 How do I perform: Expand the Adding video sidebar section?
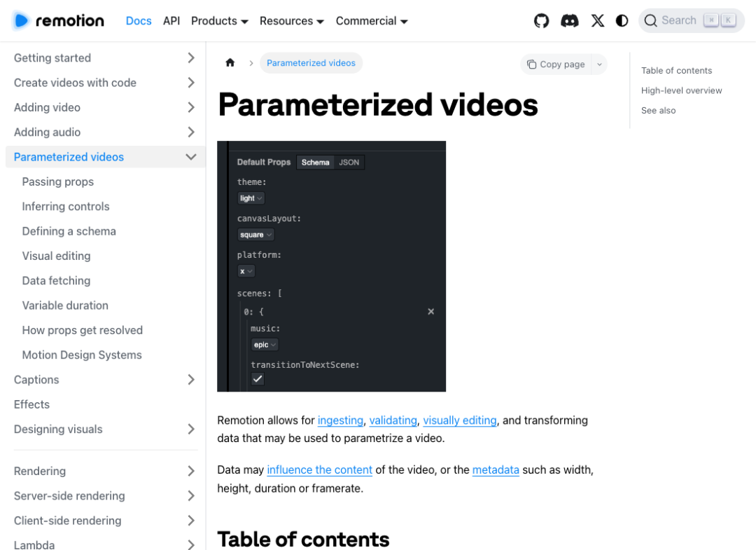(191, 107)
